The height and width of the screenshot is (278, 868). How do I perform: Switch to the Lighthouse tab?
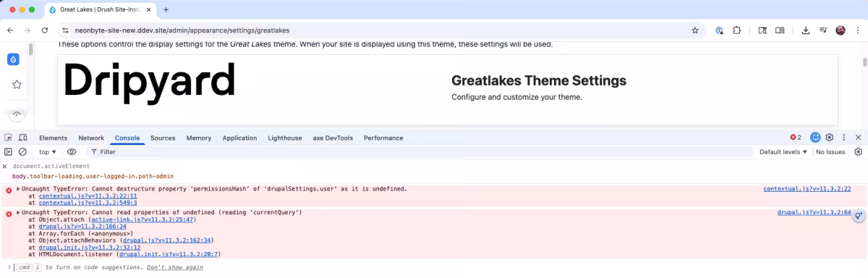coord(285,138)
